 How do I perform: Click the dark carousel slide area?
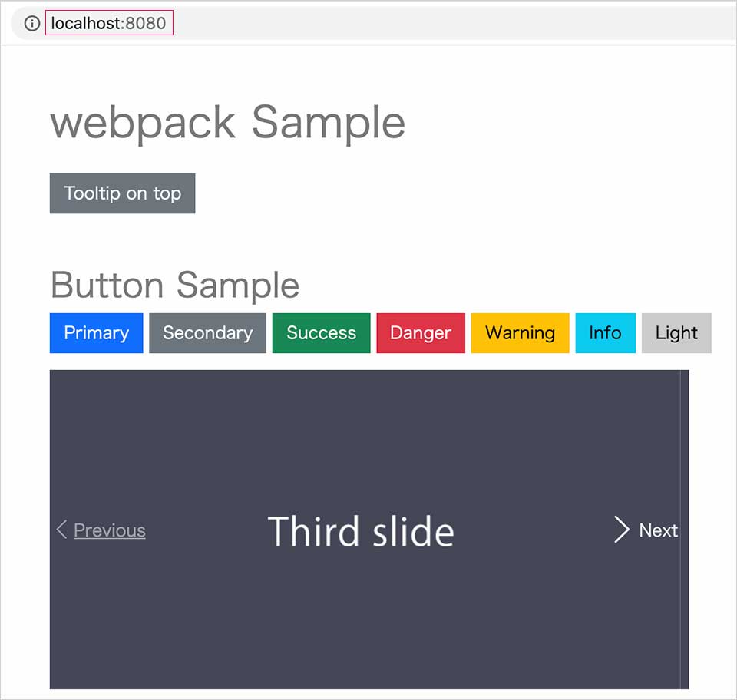click(x=361, y=430)
